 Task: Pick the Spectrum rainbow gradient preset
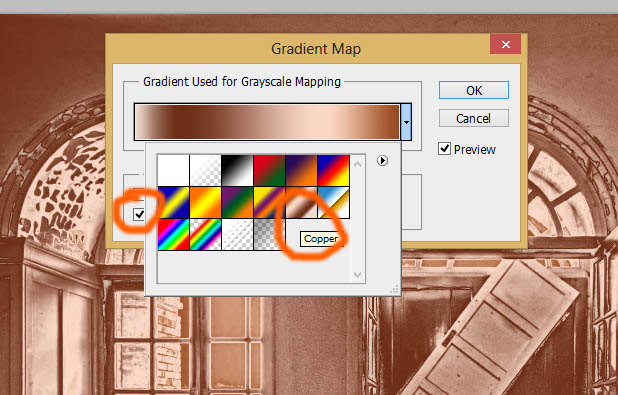tap(173, 235)
